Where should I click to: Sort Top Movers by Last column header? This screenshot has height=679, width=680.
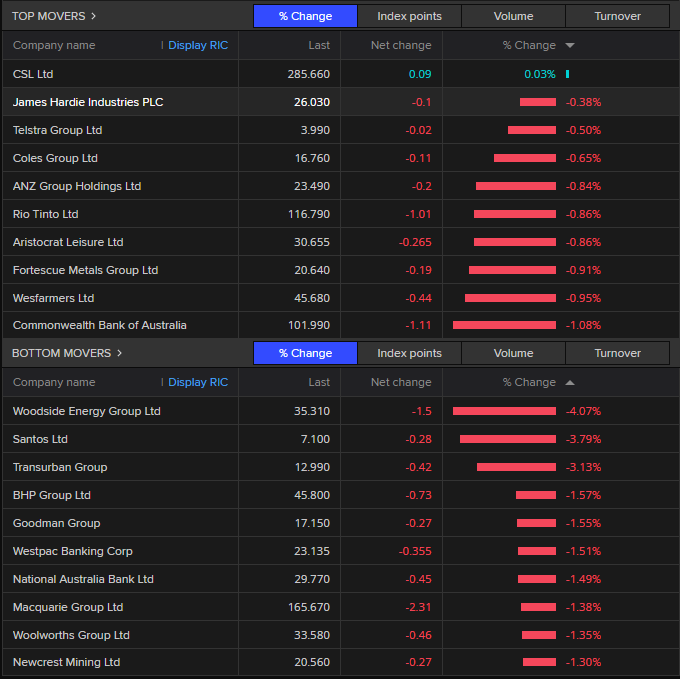319,45
